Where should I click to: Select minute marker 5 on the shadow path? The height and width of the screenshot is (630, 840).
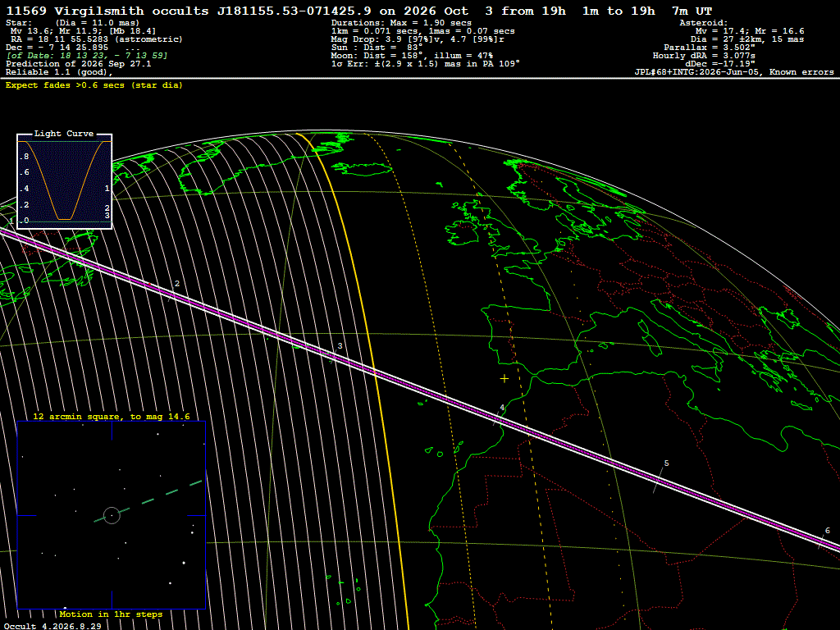[666, 463]
